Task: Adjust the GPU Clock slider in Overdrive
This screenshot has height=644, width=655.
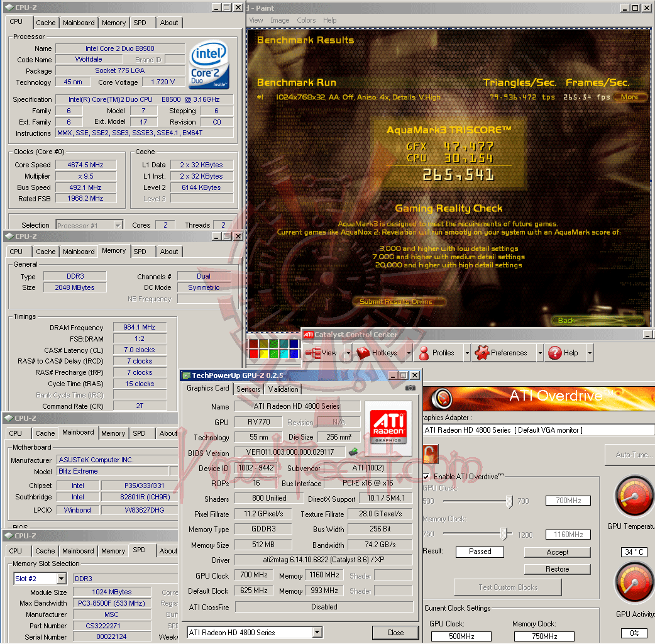Action: pos(509,501)
